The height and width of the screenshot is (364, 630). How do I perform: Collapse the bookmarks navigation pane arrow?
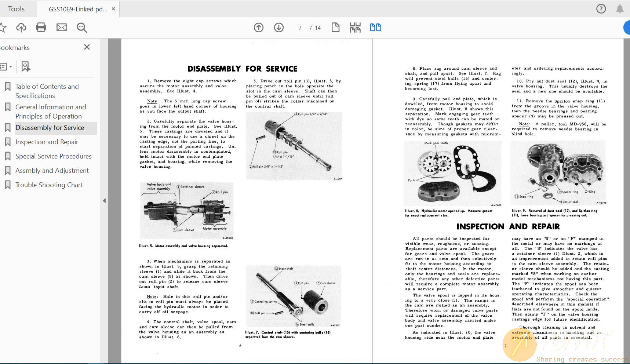point(104,201)
